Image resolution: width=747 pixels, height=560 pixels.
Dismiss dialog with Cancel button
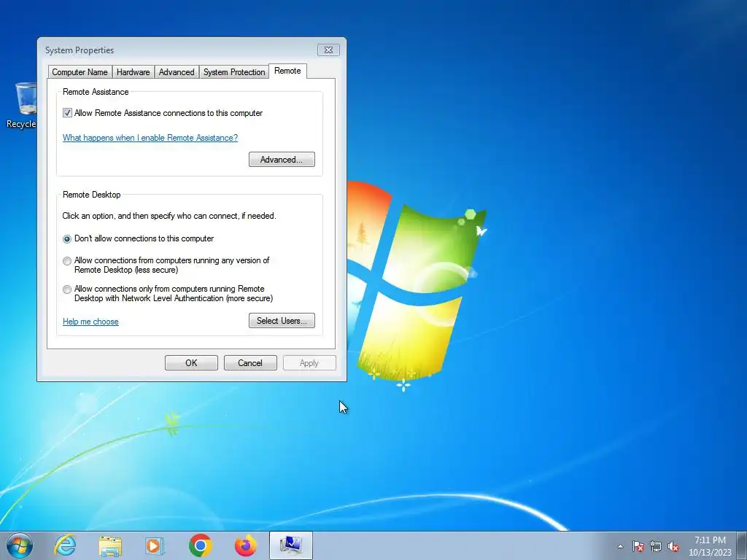(x=250, y=363)
